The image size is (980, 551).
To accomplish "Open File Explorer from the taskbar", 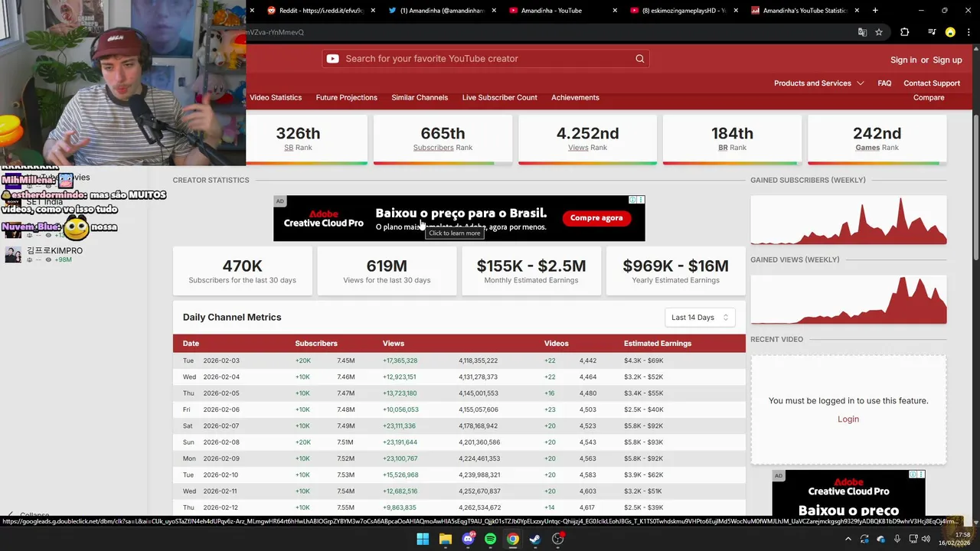I will [446, 539].
